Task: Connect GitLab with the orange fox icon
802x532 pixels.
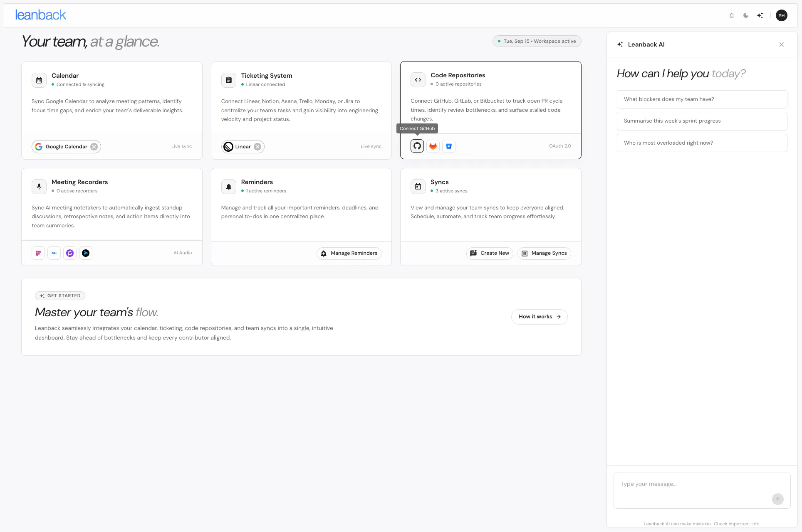Action: click(433, 146)
